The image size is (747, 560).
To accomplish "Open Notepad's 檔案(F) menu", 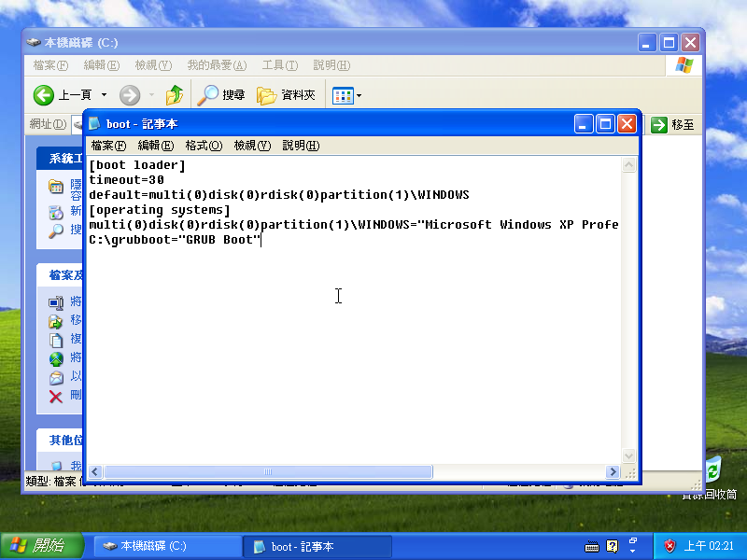I will coord(108,146).
